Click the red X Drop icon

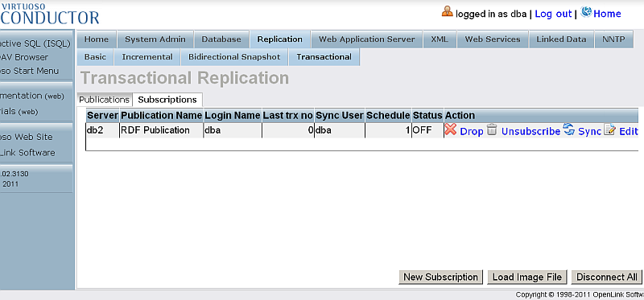click(451, 130)
